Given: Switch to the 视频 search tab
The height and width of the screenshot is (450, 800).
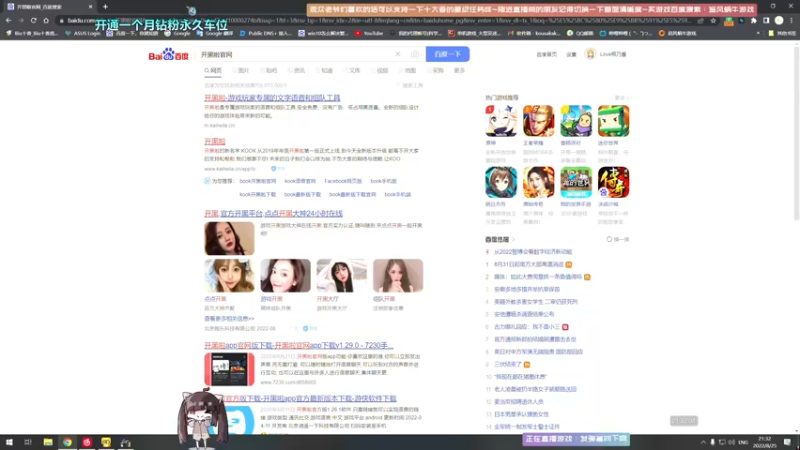Looking at the screenshot, I should pos(380,70).
